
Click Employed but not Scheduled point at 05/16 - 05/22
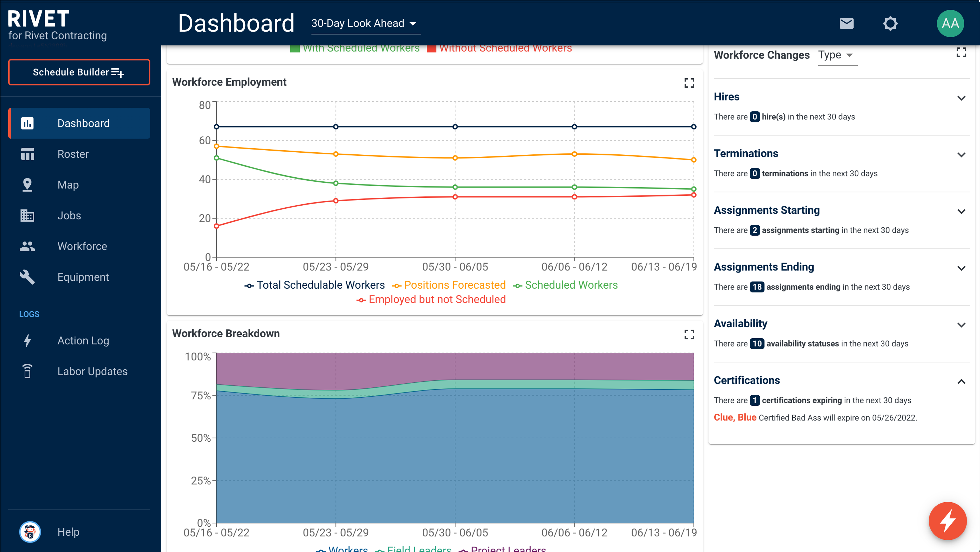click(216, 226)
